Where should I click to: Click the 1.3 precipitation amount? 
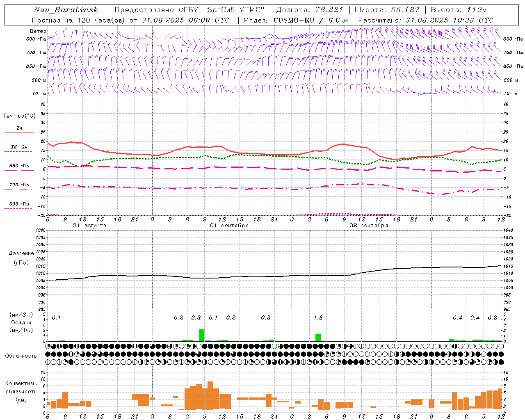[x=318, y=317]
